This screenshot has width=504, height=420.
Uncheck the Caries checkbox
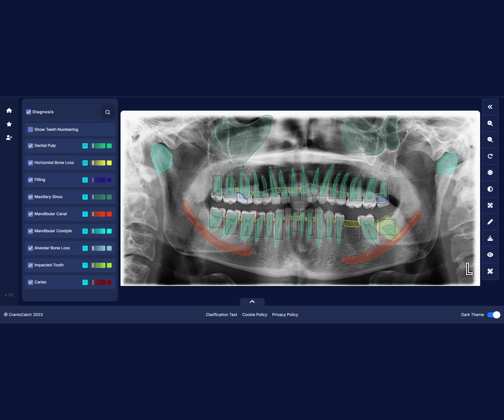[30, 282]
